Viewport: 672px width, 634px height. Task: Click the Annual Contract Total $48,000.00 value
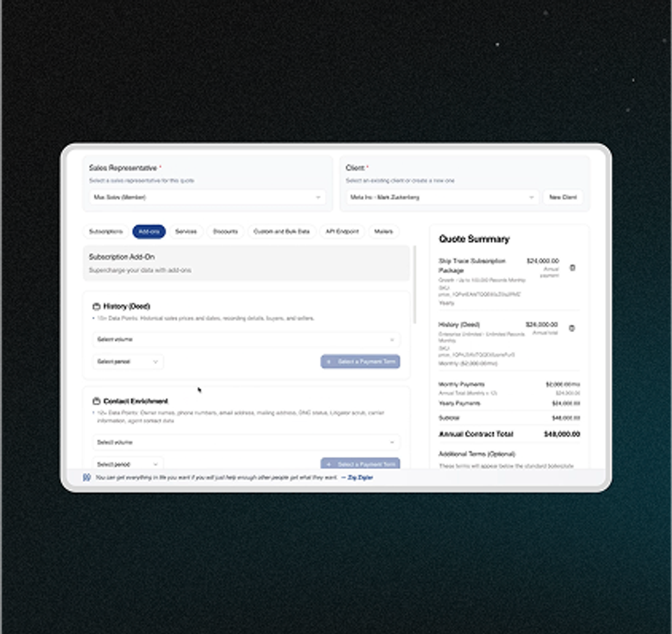[562, 434]
